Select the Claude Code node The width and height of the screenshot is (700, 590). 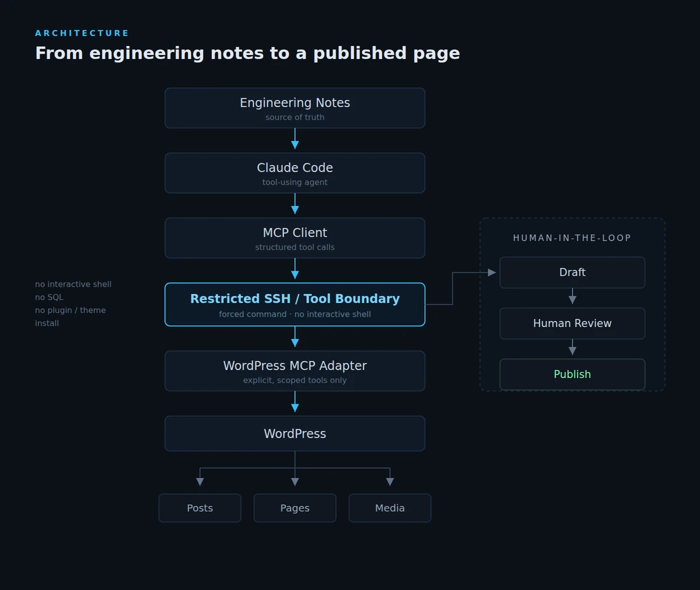(295, 173)
